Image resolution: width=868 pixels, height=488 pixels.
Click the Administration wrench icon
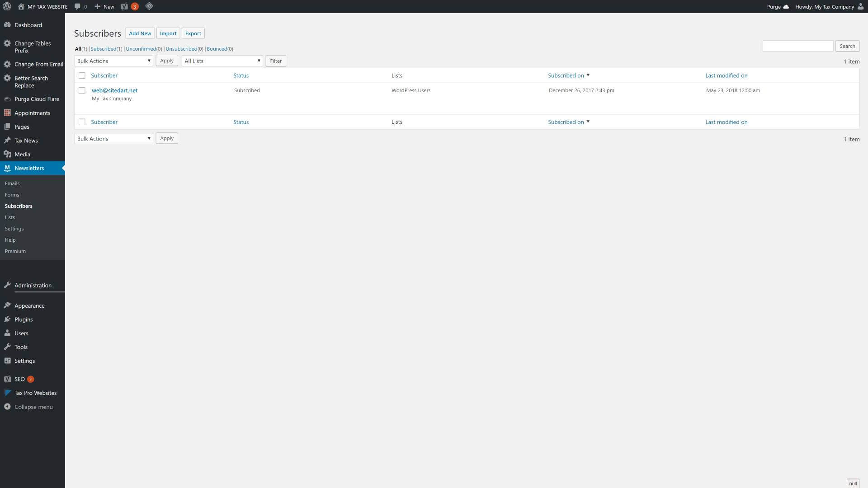pyautogui.click(x=7, y=285)
